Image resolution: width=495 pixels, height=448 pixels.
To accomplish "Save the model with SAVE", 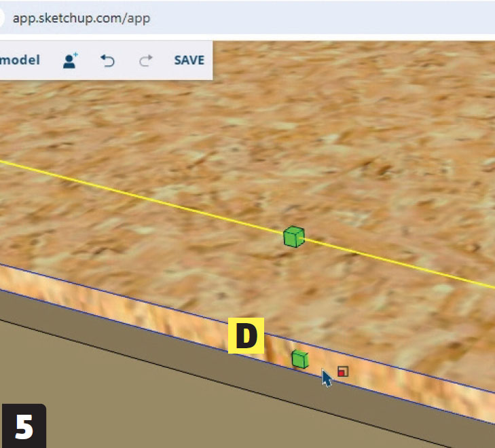I will coord(189,60).
